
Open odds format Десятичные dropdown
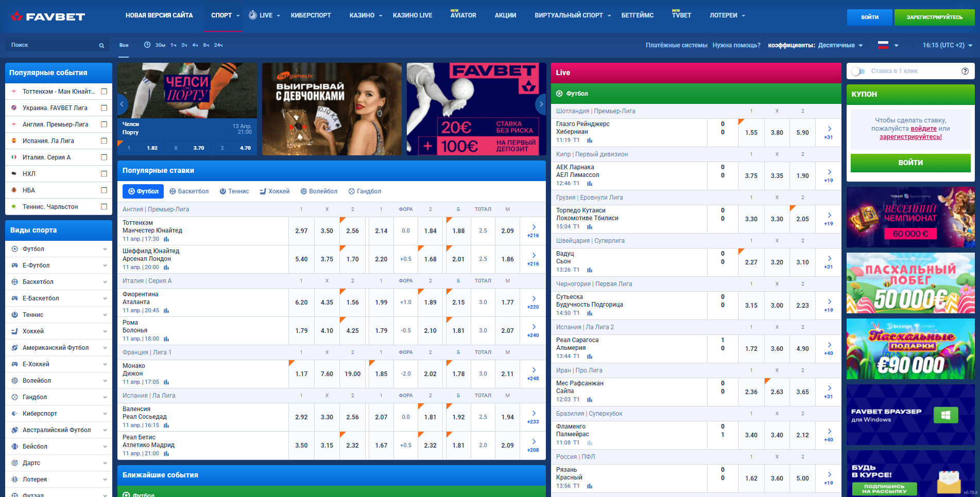(x=840, y=45)
